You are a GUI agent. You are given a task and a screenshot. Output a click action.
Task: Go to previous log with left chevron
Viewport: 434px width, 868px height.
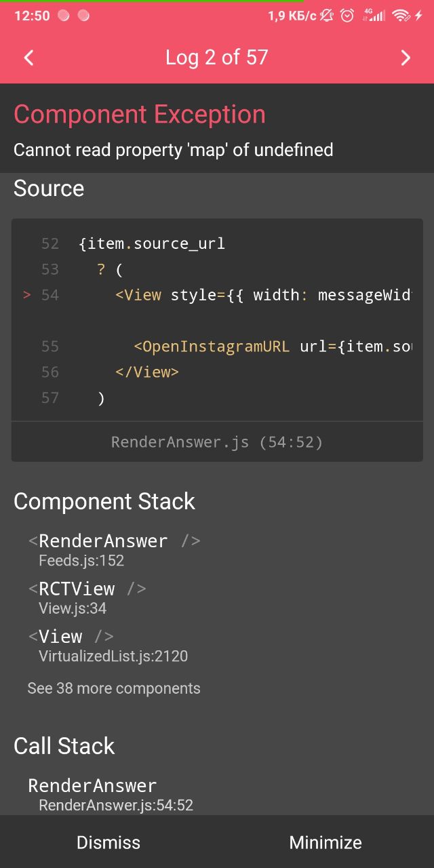(28, 58)
